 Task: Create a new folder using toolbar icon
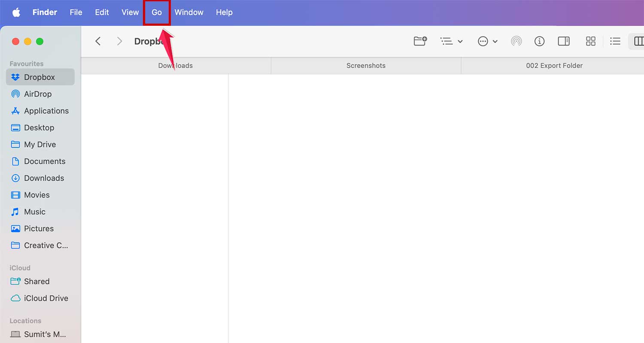pos(420,41)
